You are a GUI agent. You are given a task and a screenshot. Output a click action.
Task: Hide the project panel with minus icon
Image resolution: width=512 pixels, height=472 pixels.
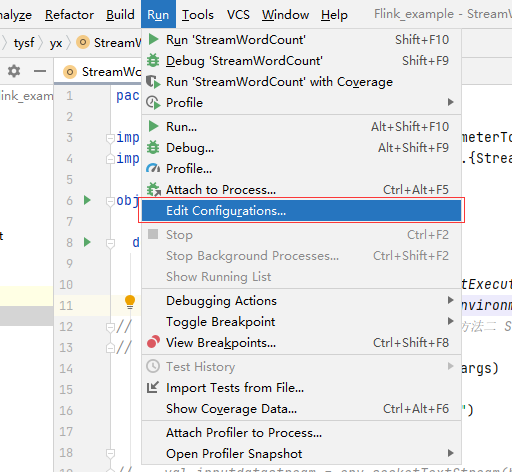point(40,71)
